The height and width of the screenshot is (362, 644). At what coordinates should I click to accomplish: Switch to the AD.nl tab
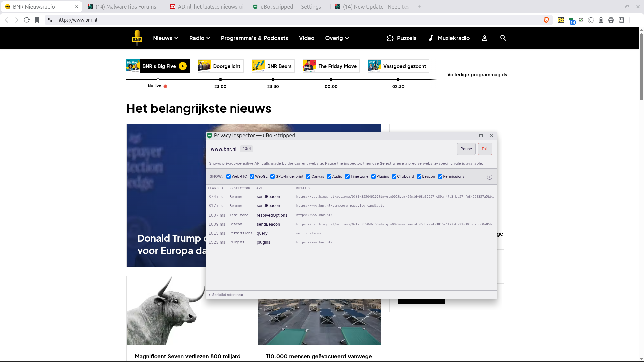coord(207,7)
